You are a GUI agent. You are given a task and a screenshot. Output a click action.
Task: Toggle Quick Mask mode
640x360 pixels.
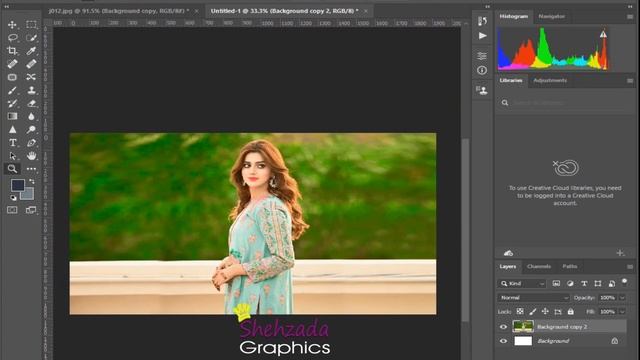pos(12,210)
